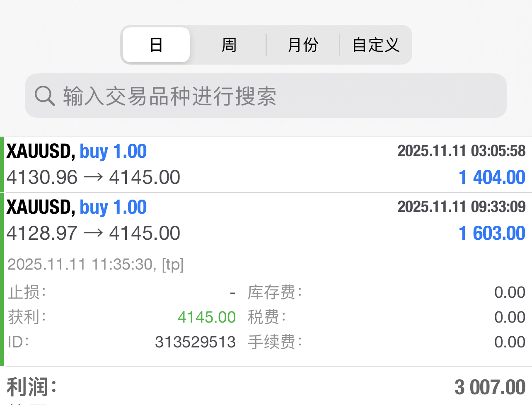Viewport: 532px width, 405px height.
Task: Choose the 自定义 custom period tab
Action: (376, 45)
